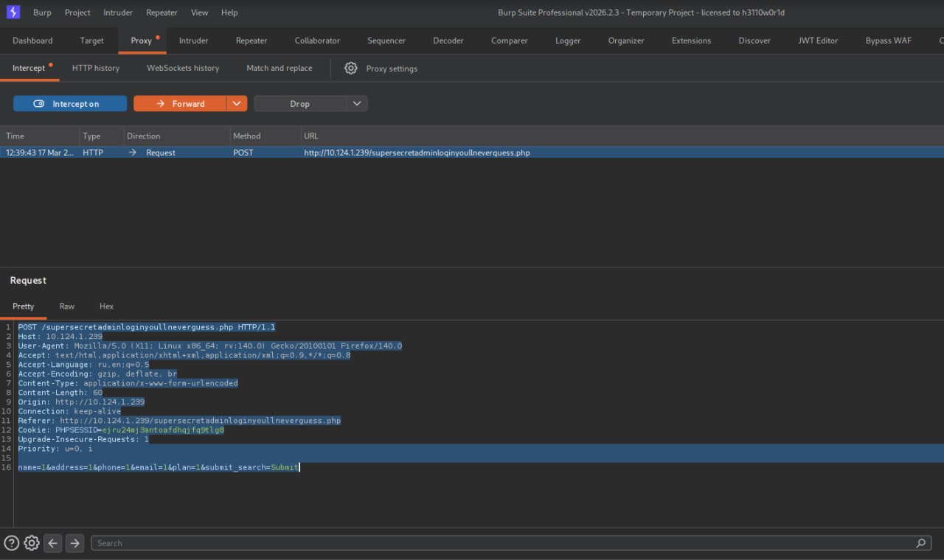The height and width of the screenshot is (560, 944).
Task: Show the Hex request view
Action: coord(106,306)
